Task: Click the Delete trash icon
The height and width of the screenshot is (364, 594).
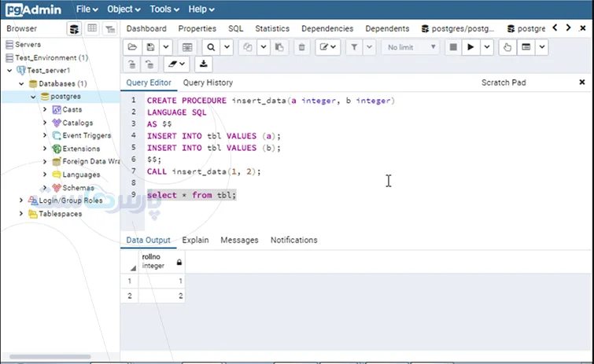Action: tap(301, 47)
